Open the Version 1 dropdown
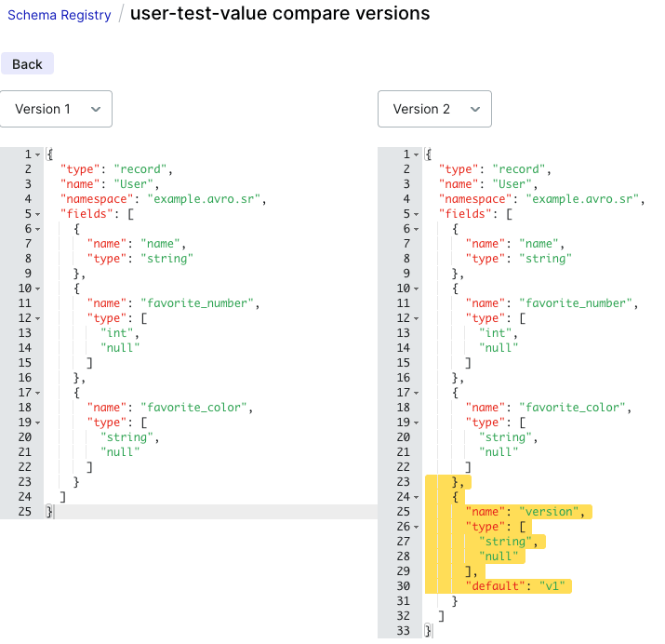This screenshot has width=665, height=644. [x=56, y=109]
